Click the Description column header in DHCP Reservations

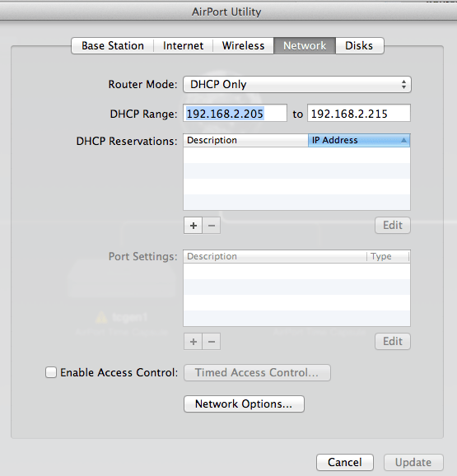point(245,140)
